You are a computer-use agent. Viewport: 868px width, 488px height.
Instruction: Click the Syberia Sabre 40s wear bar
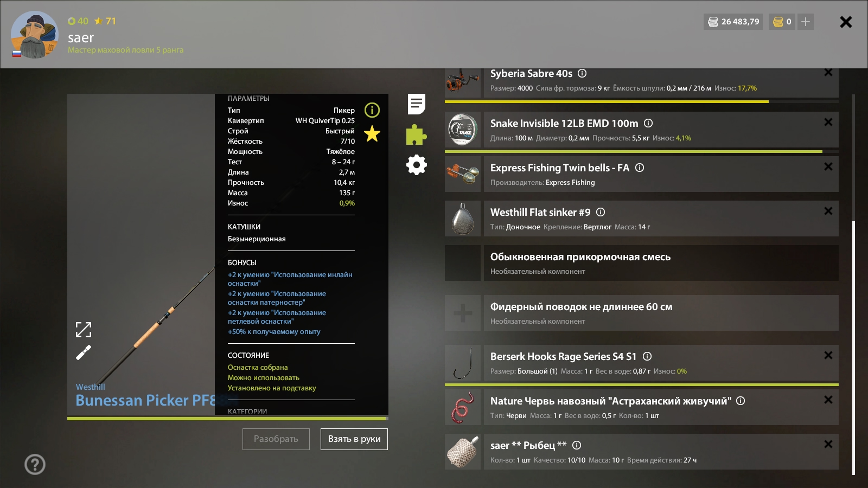[x=607, y=101]
